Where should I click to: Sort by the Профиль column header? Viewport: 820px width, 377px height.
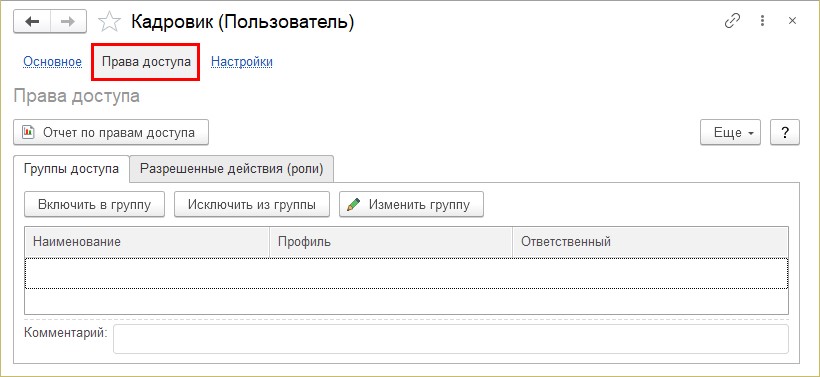(391, 242)
